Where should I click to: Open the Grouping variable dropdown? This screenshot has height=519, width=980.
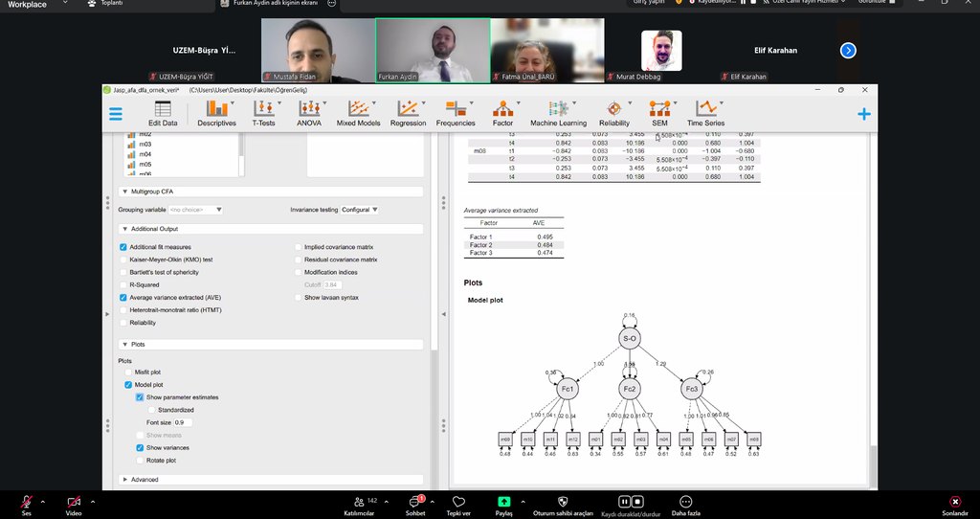(x=196, y=210)
